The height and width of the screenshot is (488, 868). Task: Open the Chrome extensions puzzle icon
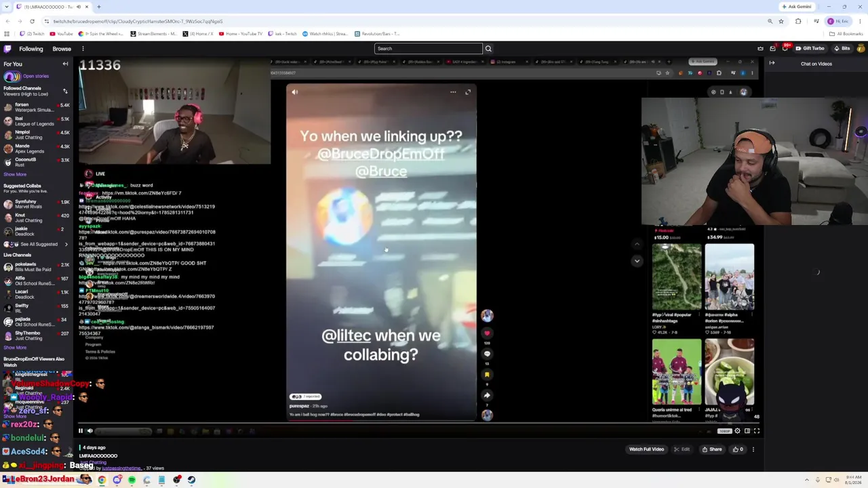(798, 21)
